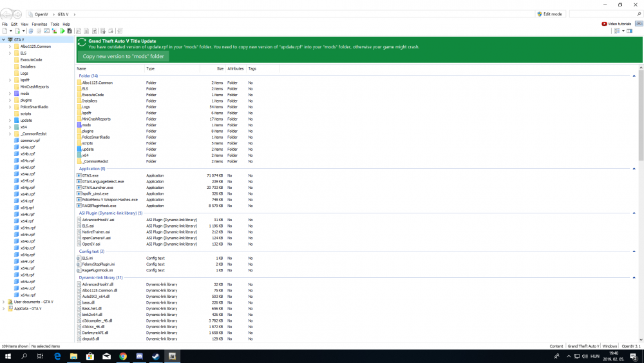644x363 pixels.
Task: Toggle the preview pane layout icon
Action: 630,31
